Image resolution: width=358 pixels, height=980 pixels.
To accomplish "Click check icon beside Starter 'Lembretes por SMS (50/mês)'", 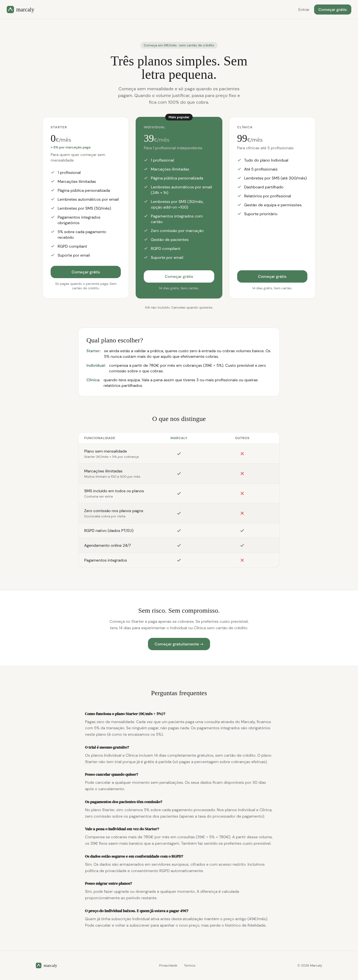I will pyautogui.click(x=53, y=208).
